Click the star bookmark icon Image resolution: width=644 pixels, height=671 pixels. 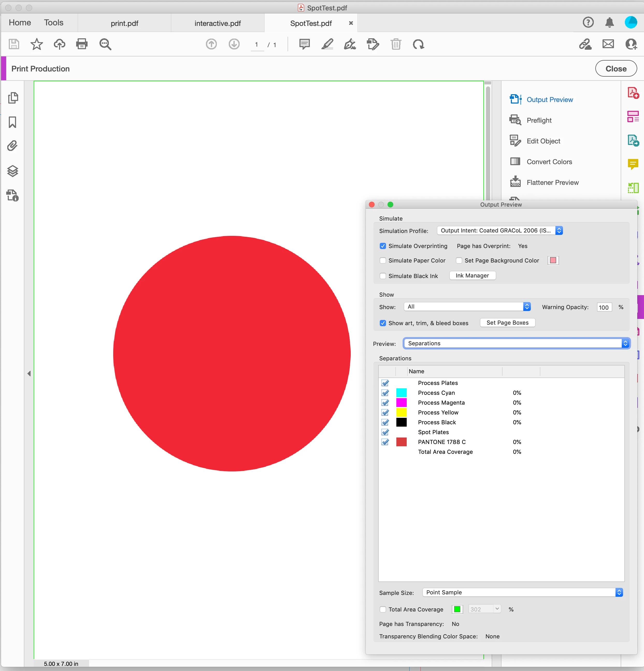36,44
